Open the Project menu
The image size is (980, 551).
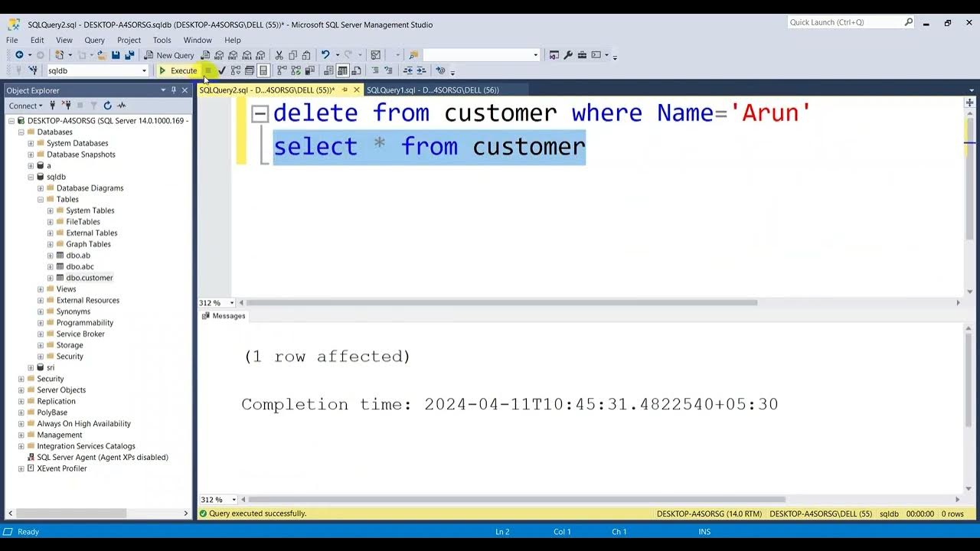[129, 40]
